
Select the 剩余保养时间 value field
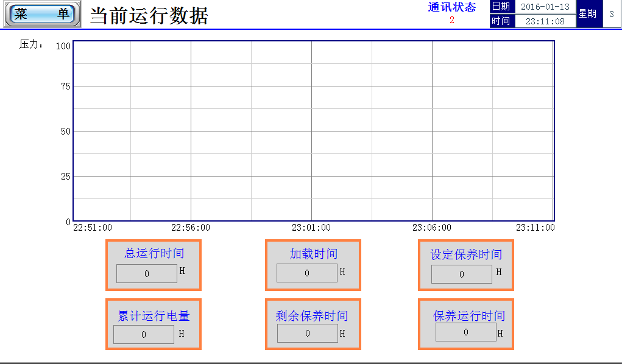click(308, 334)
